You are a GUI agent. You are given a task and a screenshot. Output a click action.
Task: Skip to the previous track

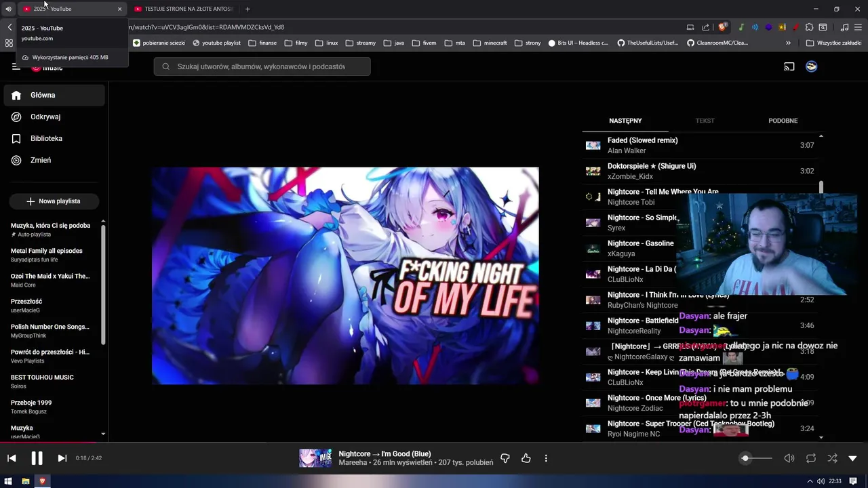pos(12,458)
